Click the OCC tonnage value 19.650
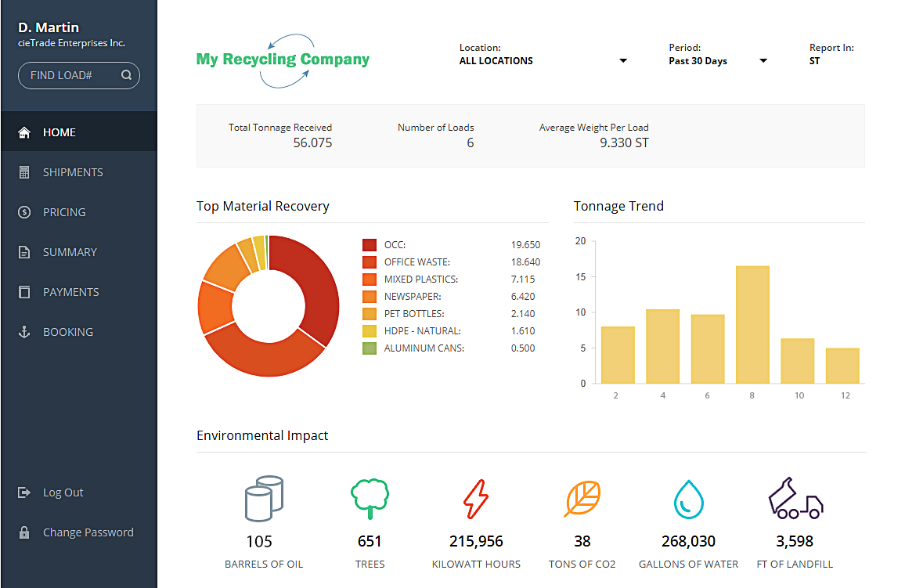905x588 pixels. click(x=525, y=244)
